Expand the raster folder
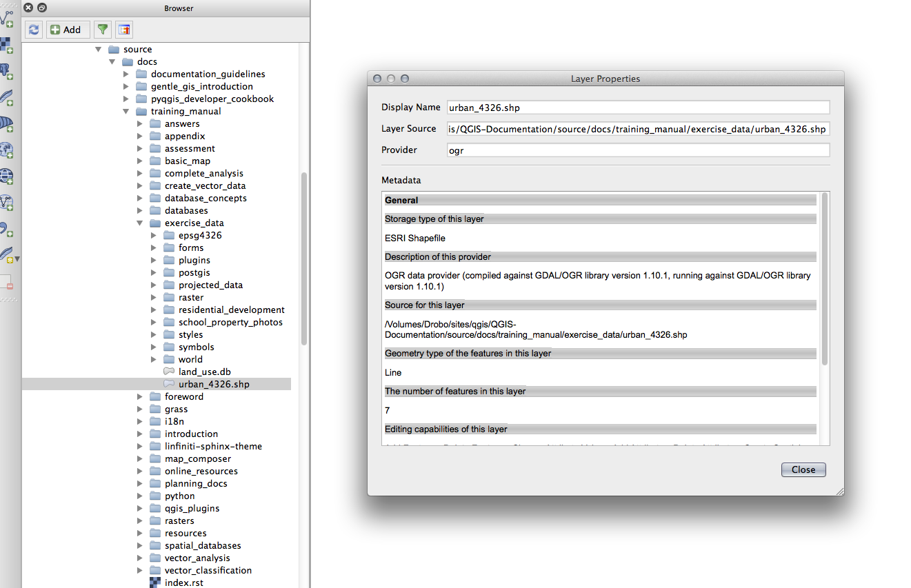The image size is (911, 588). (x=154, y=297)
